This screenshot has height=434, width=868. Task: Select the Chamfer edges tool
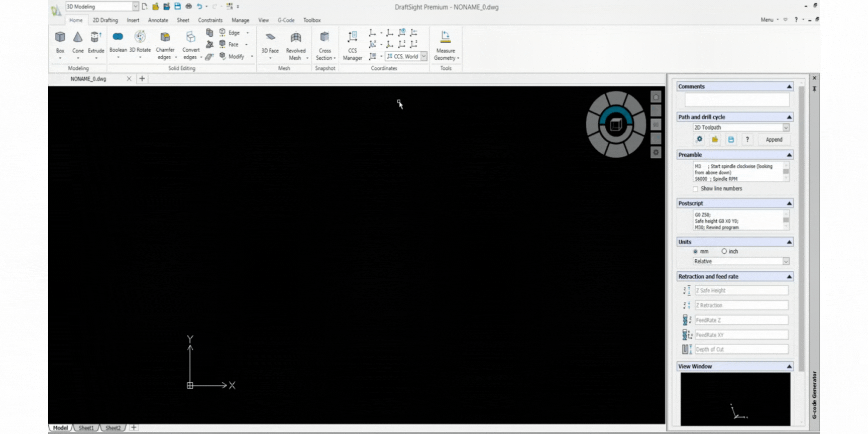point(165,45)
